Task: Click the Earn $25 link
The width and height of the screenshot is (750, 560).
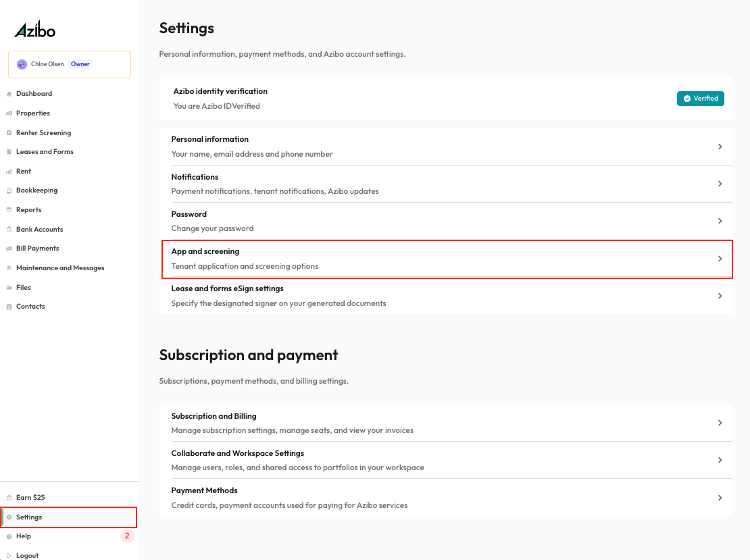Action: pyautogui.click(x=30, y=498)
